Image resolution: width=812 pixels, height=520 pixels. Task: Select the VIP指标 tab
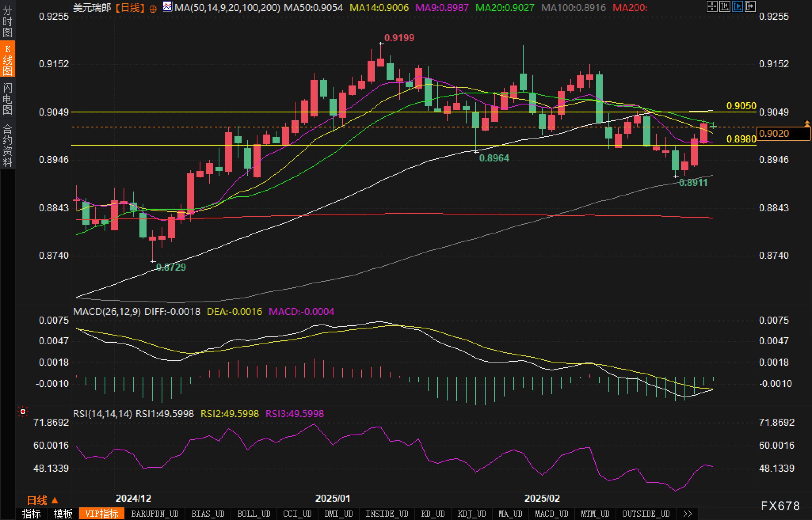tap(102, 514)
